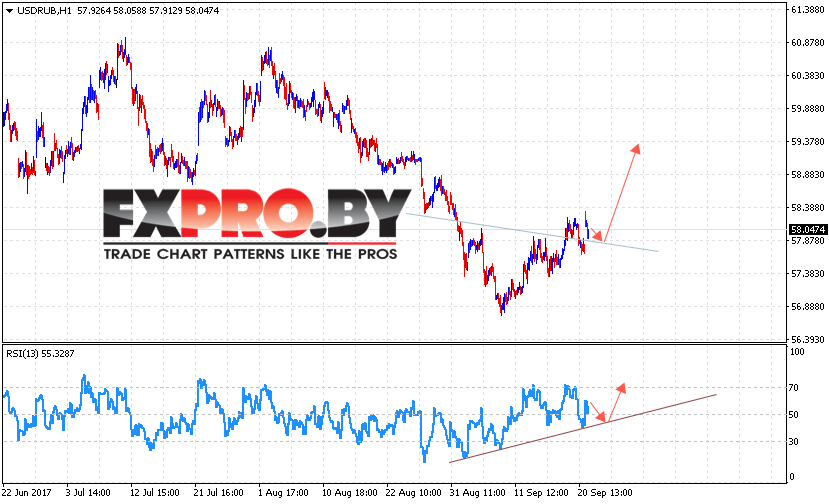Select time axis label 11 Sep 12:00
Viewport: 829px width, 504px height.
pyautogui.click(x=541, y=493)
